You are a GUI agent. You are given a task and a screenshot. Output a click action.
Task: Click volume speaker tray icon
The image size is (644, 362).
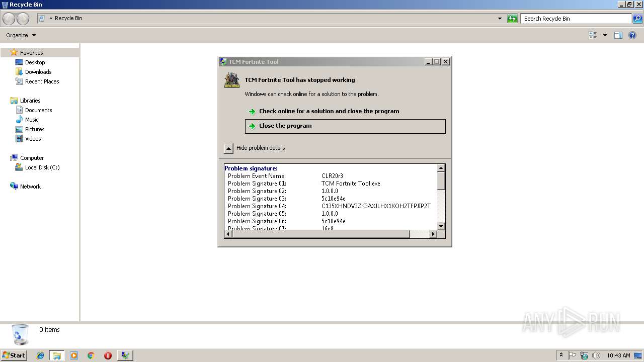[x=596, y=355]
